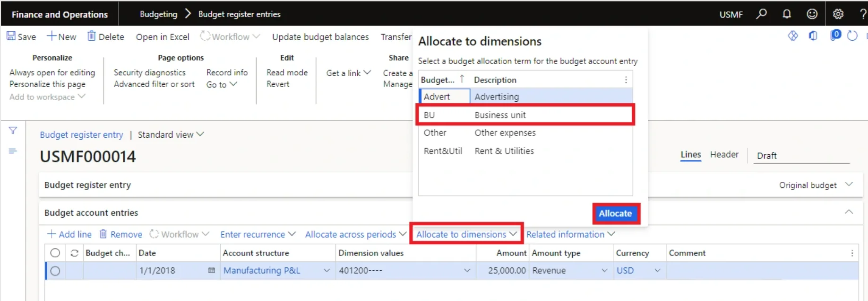Viewport: 868px width, 301px height.
Task: Click the refresh status column icon in grid header
Action: 74,253
